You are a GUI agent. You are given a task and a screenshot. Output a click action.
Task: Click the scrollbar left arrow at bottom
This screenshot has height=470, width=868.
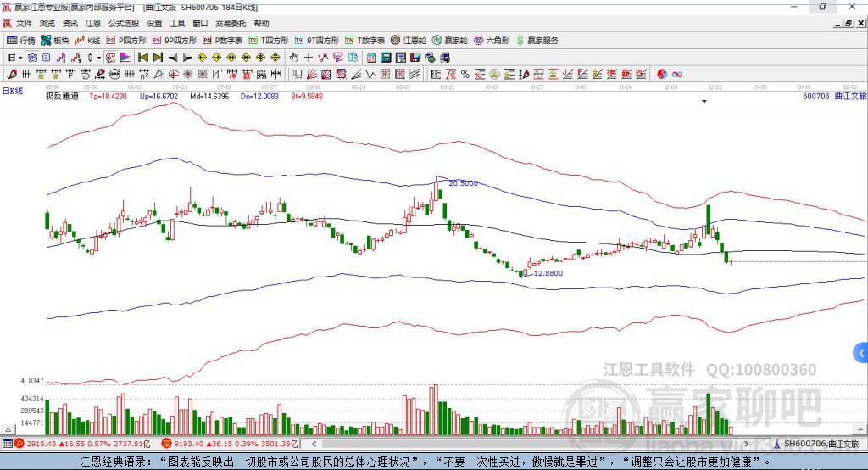click(314, 444)
